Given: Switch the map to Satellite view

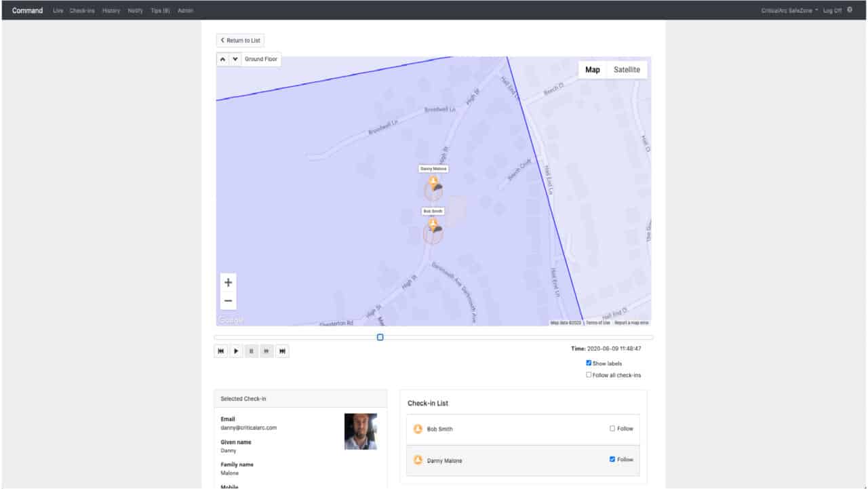Looking at the screenshot, I should pyautogui.click(x=626, y=69).
